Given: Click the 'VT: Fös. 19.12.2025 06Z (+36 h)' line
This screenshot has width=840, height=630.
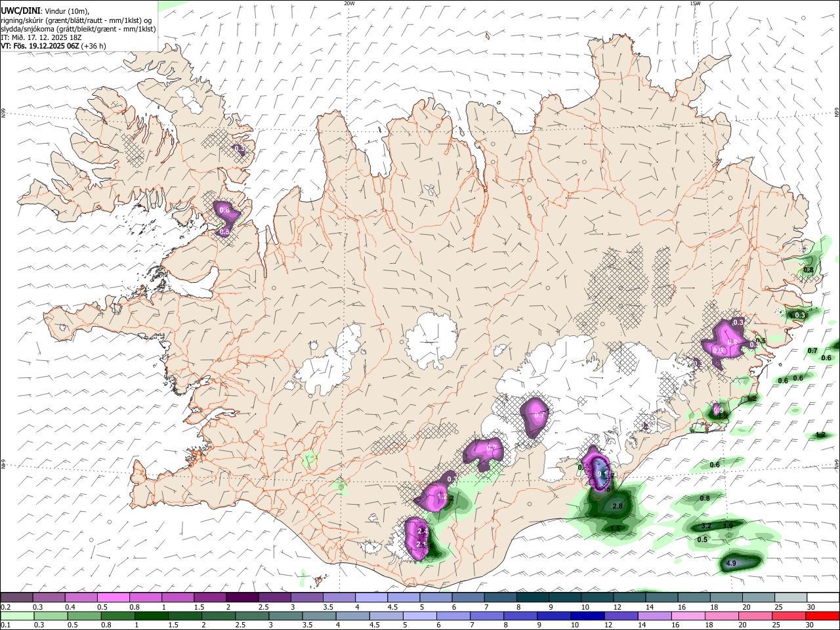Looking at the screenshot, I should (54, 46).
